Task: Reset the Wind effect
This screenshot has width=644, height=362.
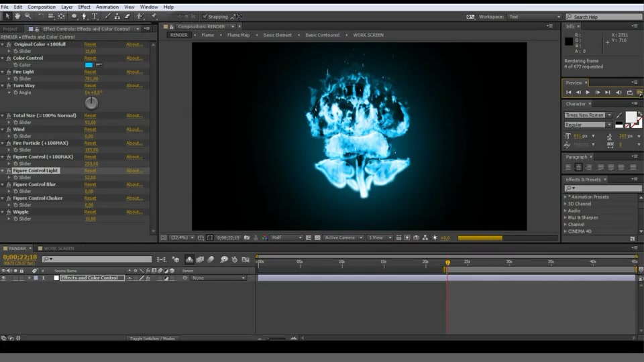Action: (90, 129)
